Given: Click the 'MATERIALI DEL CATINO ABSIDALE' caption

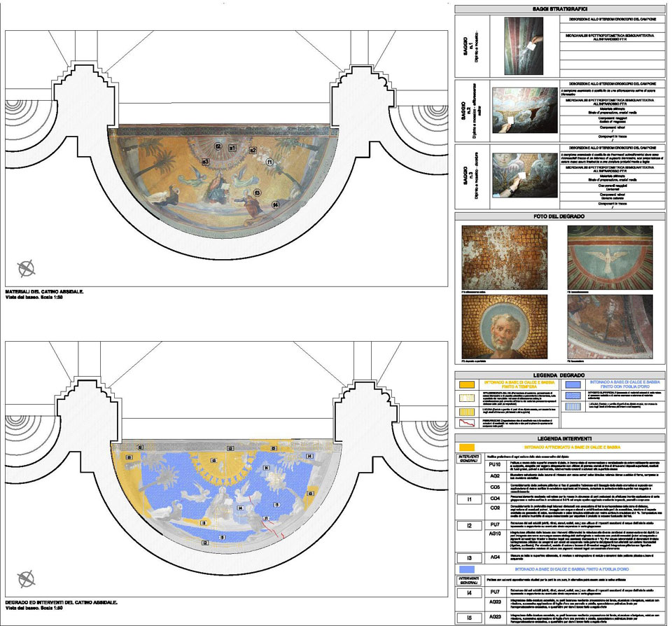Looking at the screenshot, I should click(x=45, y=292).
